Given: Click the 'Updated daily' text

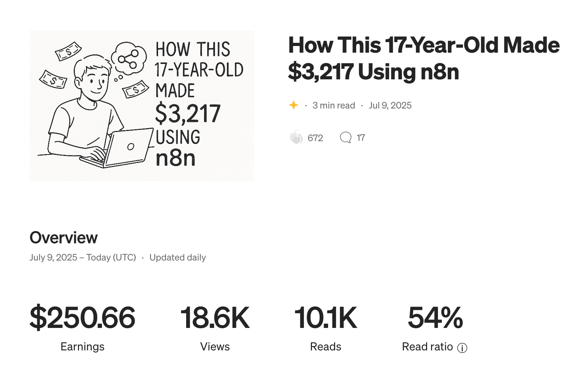Looking at the screenshot, I should tap(177, 257).
